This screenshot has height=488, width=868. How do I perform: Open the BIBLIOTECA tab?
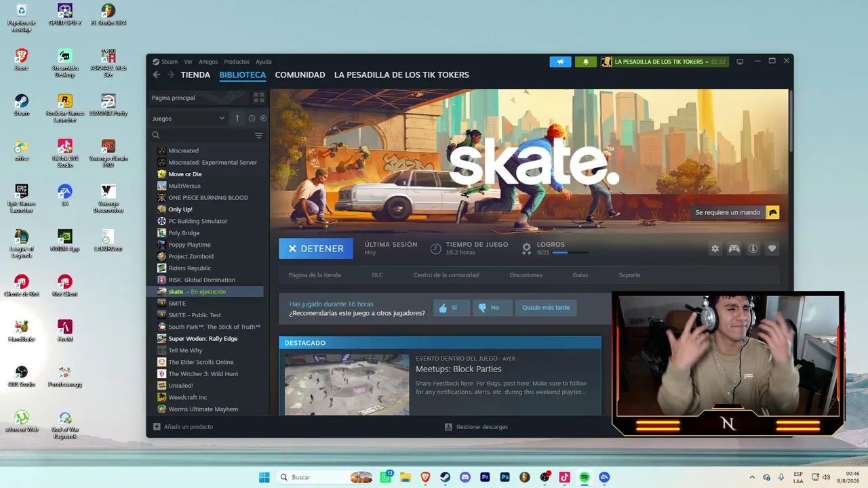point(242,75)
